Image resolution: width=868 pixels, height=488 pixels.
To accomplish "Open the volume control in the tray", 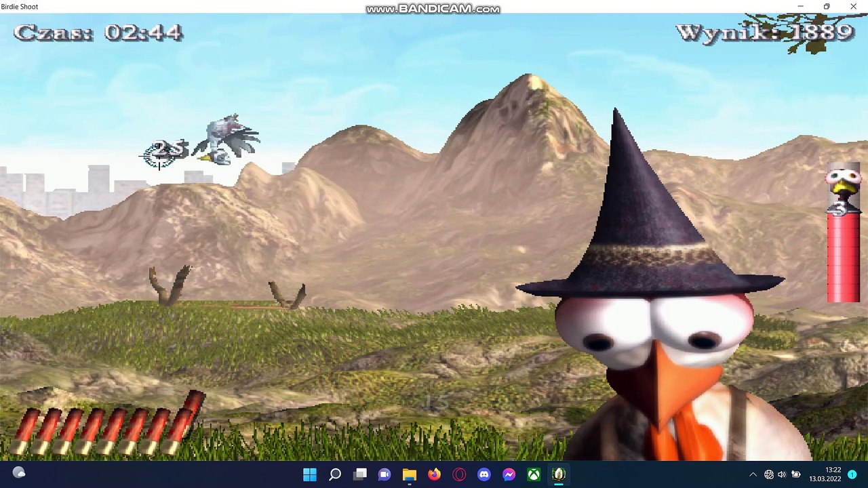I will 782,474.
